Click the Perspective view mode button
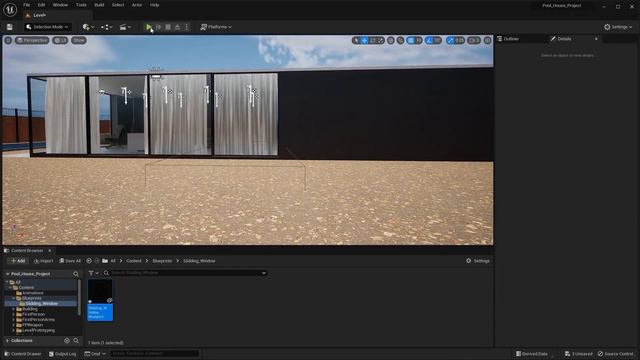The height and width of the screenshot is (360, 640). (32, 40)
